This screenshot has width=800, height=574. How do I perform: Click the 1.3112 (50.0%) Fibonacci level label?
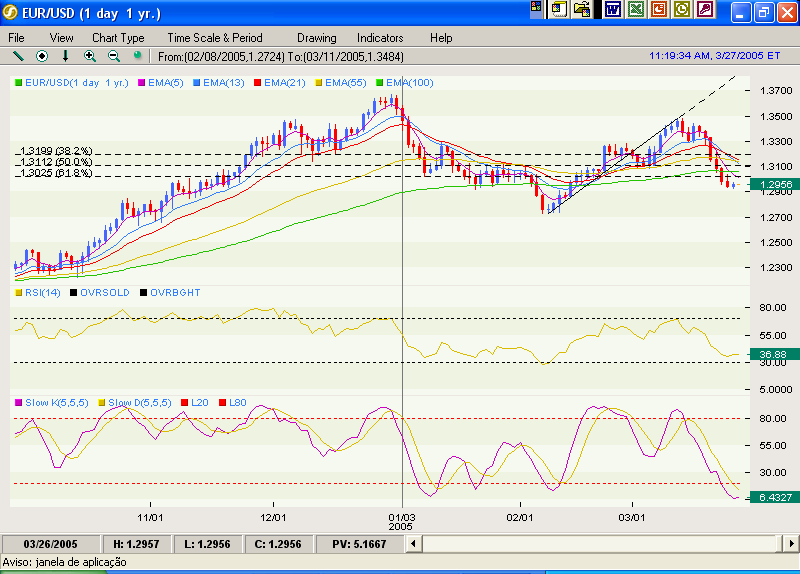(x=56, y=162)
